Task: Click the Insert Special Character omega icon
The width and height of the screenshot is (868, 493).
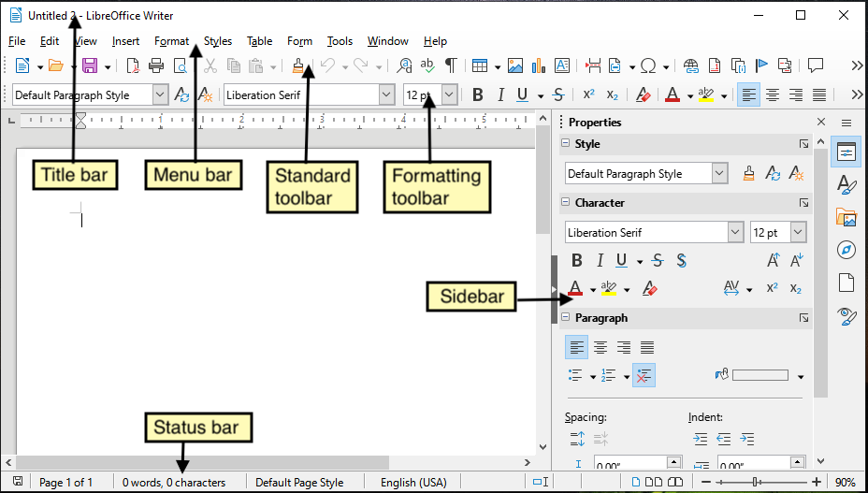Action: coord(648,65)
